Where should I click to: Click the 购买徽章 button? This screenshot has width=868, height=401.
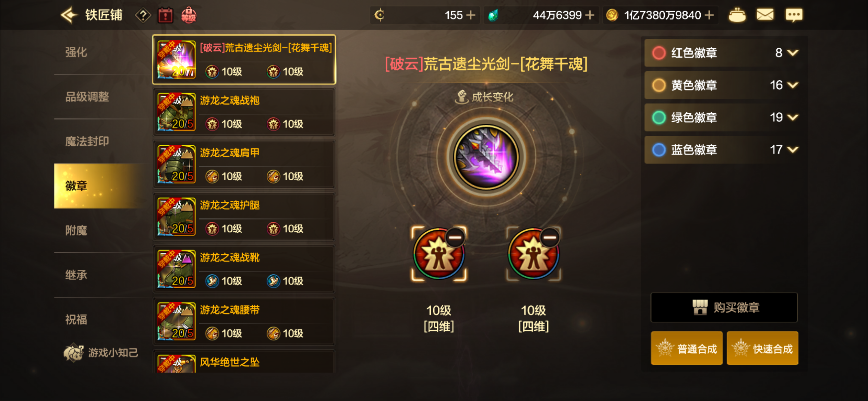724,307
